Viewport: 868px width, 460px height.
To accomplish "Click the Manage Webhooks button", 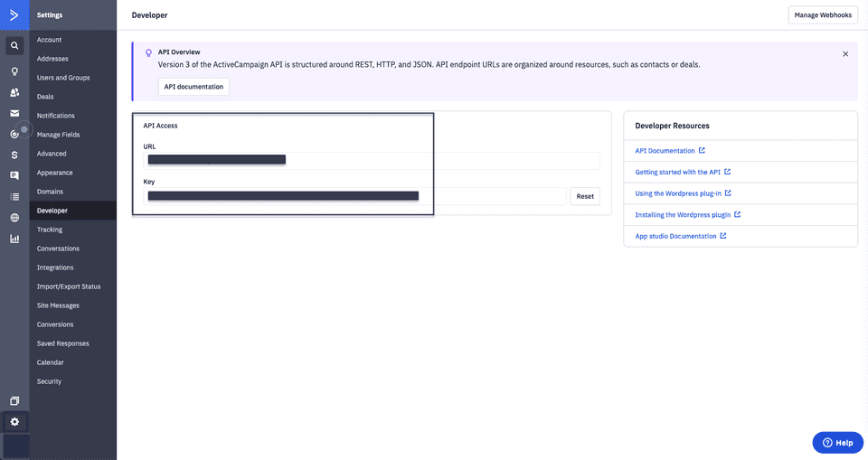I will (823, 15).
